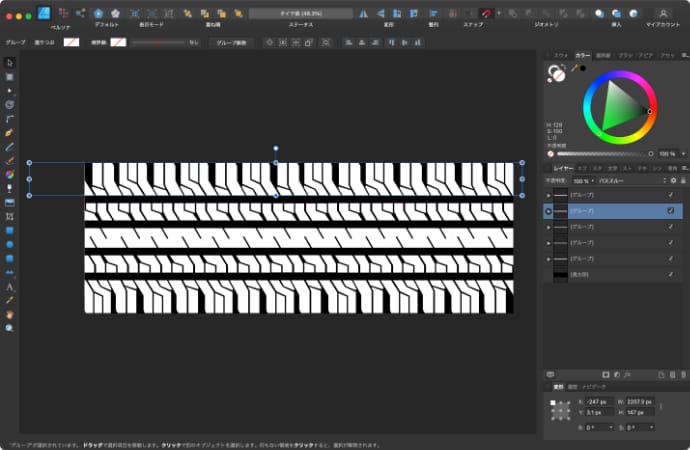
Task: Open the Layers tab
Action: pyautogui.click(x=564, y=169)
